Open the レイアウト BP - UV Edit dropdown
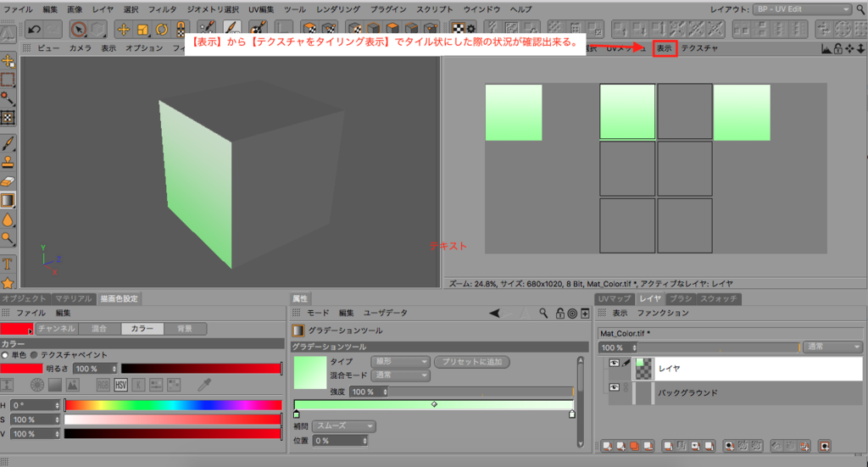Screen dimensions: 868x467 pyautogui.click(x=802, y=9)
